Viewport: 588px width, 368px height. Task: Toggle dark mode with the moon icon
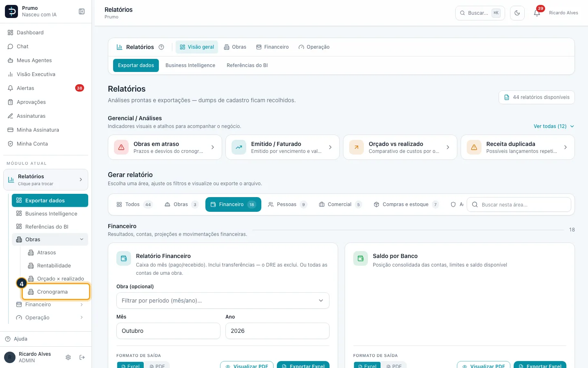pos(517,13)
